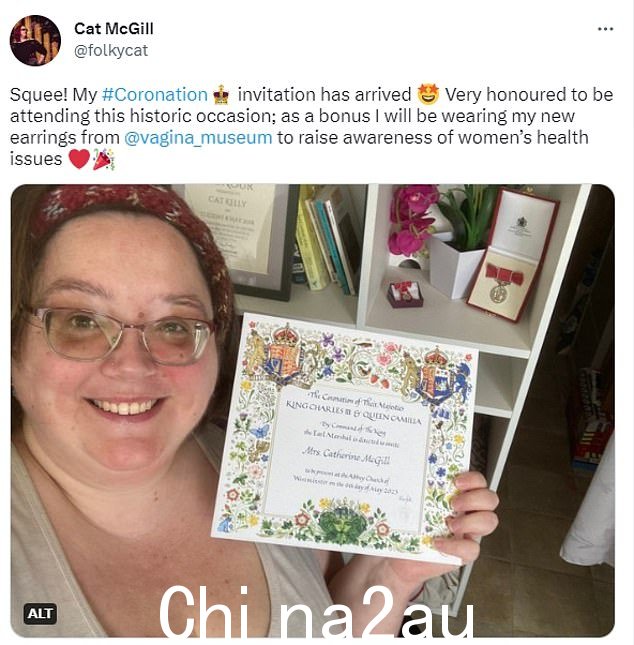Visit the @folkycat handle

(111, 51)
